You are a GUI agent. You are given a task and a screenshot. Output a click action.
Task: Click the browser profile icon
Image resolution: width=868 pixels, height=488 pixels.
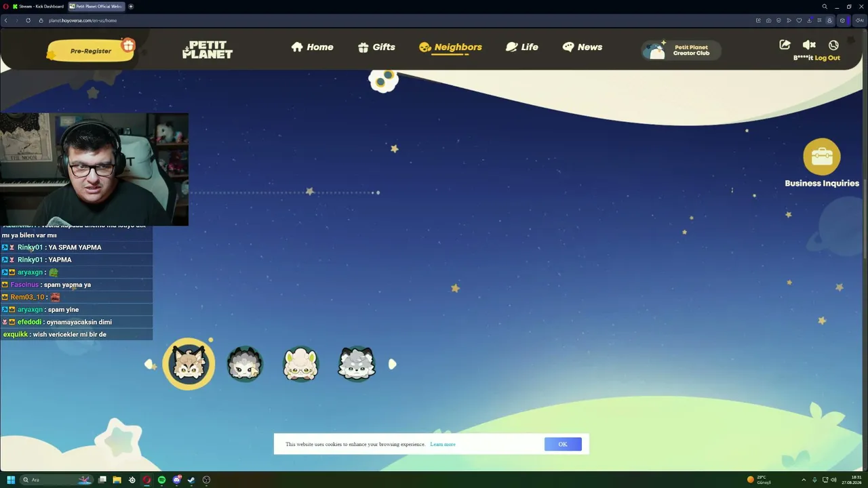click(829, 20)
